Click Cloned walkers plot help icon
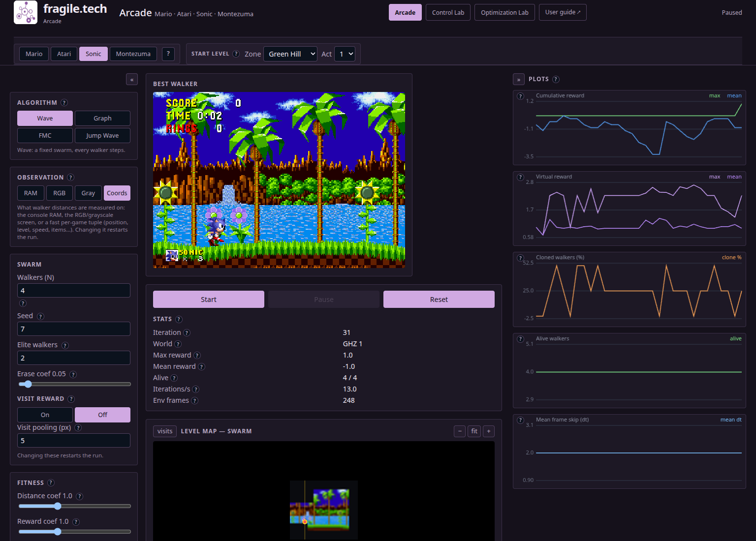756x541 pixels. [520, 258]
